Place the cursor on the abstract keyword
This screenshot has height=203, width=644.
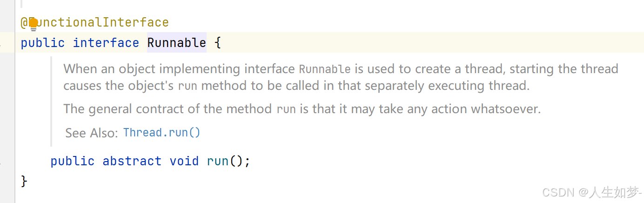tap(132, 161)
